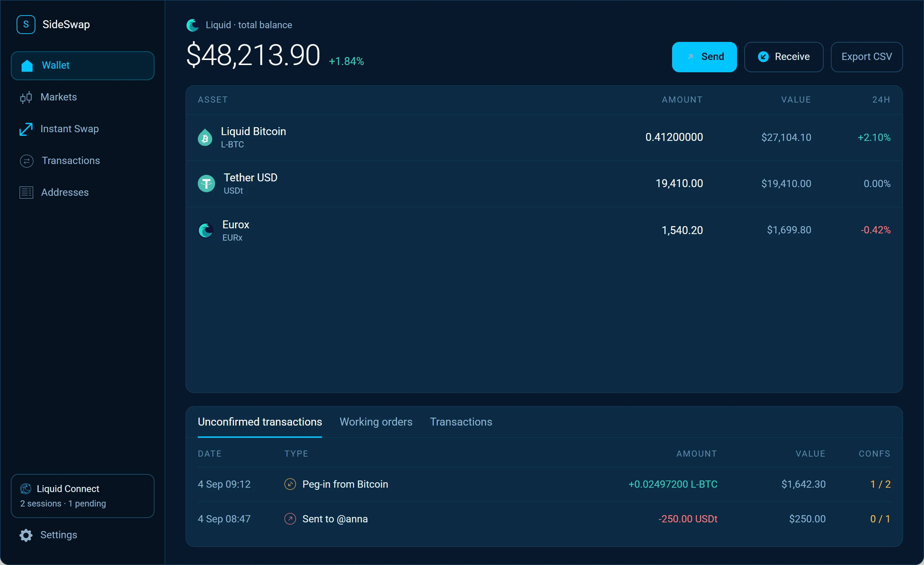Switch to the Working orders tab
The width and height of the screenshot is (924, 565).
click(376, 422)
